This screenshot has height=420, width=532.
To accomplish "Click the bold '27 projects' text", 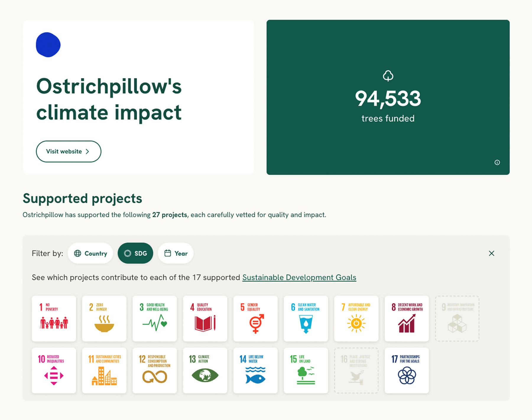I will point(170,215).
